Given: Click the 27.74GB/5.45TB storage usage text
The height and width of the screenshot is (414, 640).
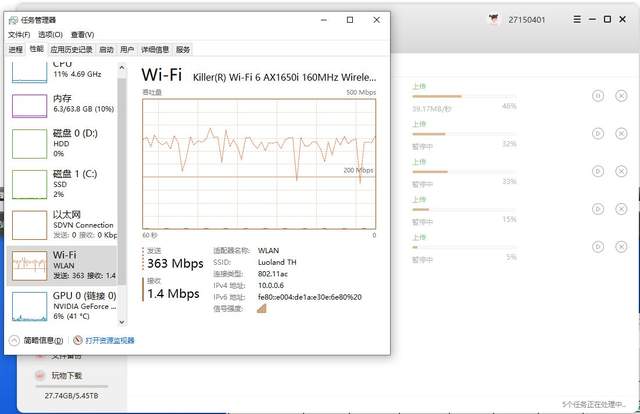Looking at the screenshot, I should coord(71,396).
